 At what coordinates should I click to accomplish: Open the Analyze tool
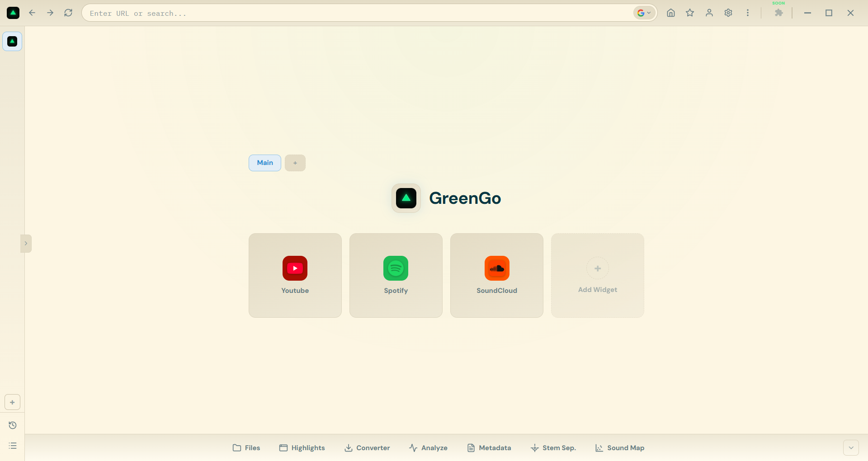428,448
